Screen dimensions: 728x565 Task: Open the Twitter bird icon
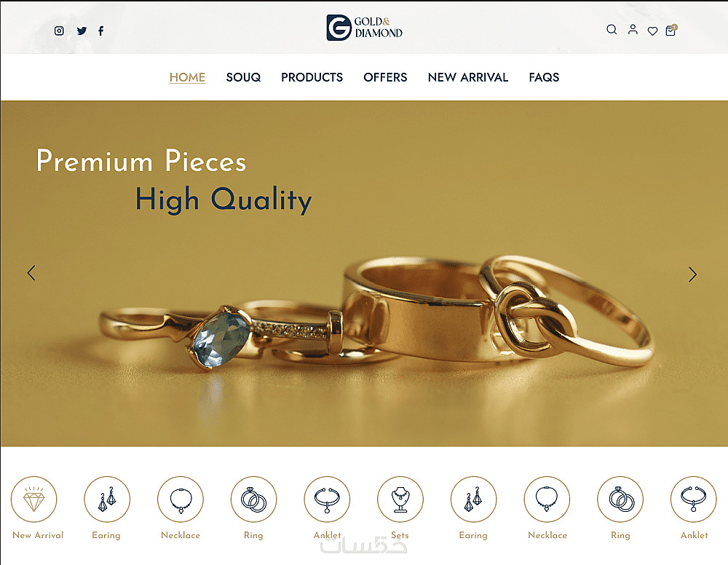pyautogui.click(x=82, y=31)
